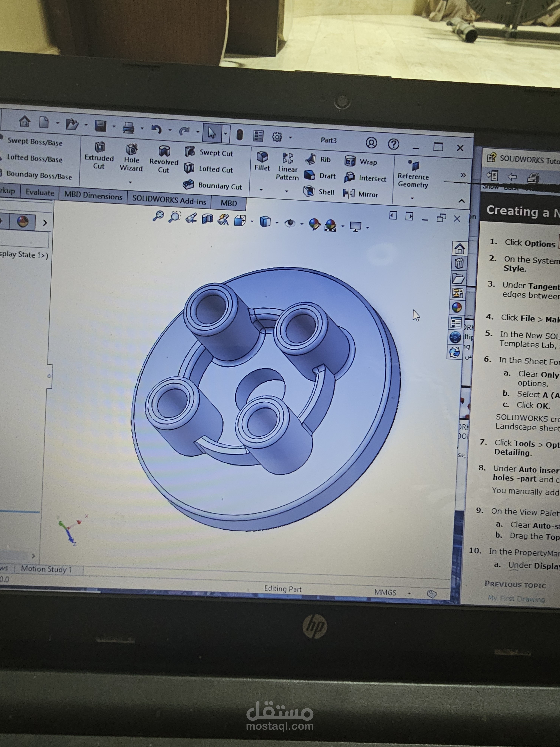
Task: Open the Hole Wizard tool
Action: point(131,158)
